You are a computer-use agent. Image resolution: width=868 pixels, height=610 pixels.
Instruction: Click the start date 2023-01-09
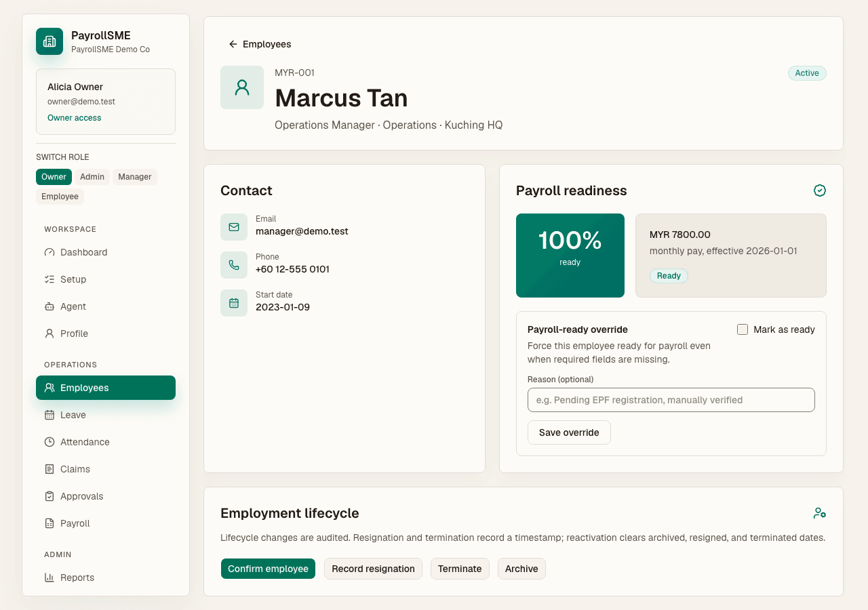point(283,307)
